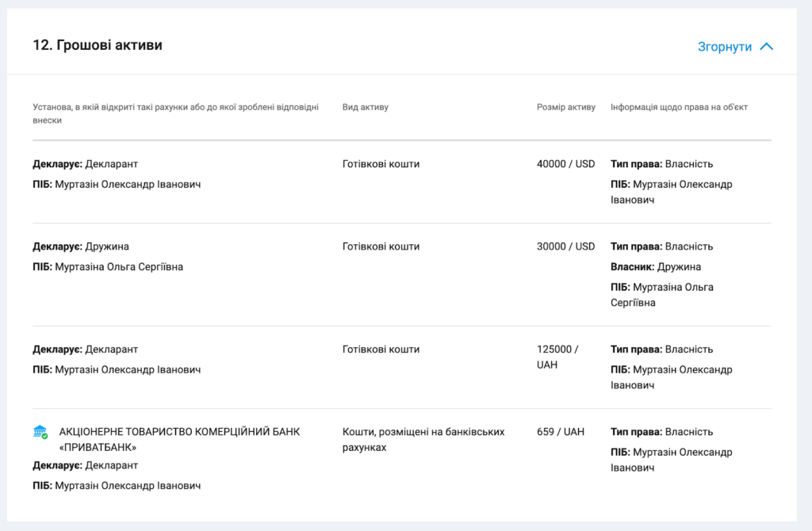
Task: Collapse the section via Згорнути link
Action: click(724, 47)
